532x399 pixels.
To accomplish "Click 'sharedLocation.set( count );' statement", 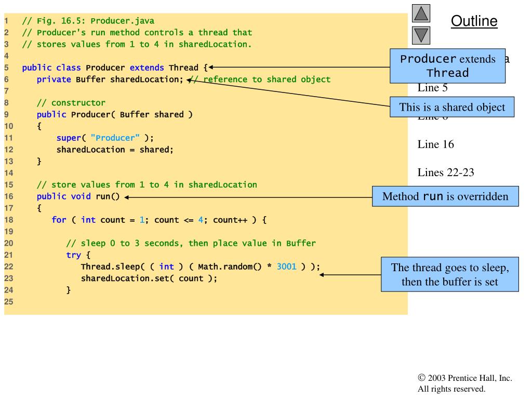I will coord(149,278).
